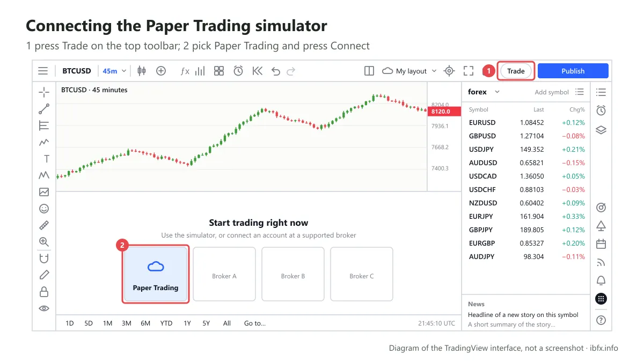Screen dimensions: 644x362
Task: Click the Trade button
Action: 516,71
